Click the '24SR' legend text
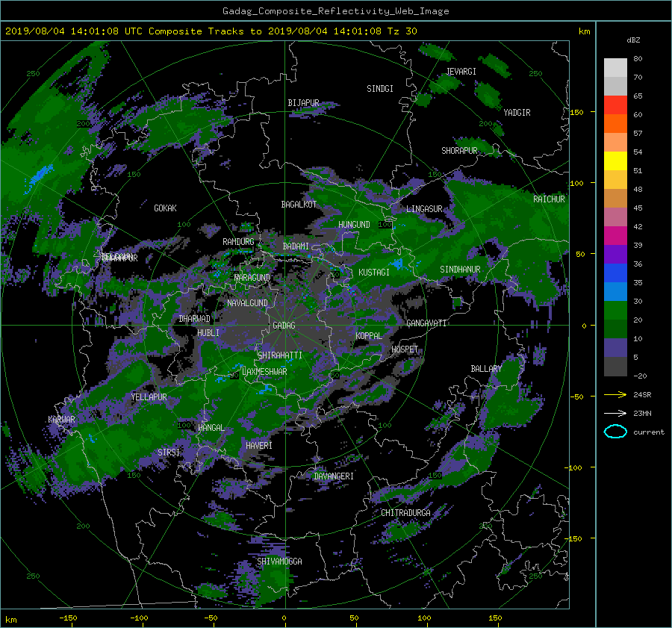 (x=642, y=394)
